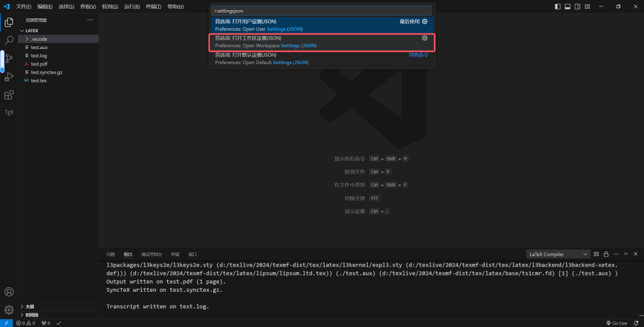This screenshot has width=644, height=327.
Task: Select Preferences: Open Default Settings (JSON)
Action: pos(322,58)
